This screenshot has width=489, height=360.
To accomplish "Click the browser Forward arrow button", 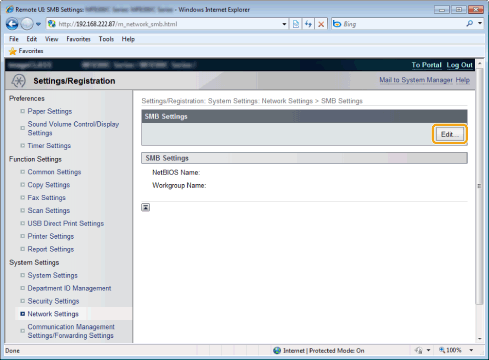I will (27, 24).
